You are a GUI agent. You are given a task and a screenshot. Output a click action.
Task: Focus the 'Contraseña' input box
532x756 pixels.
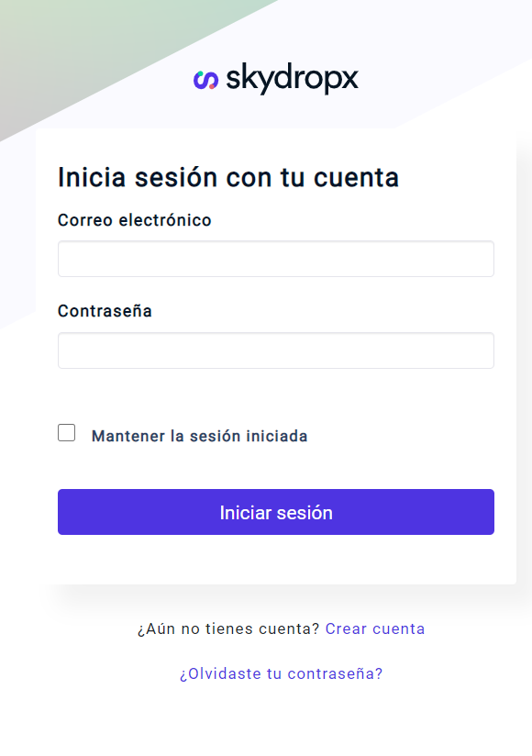275,350
